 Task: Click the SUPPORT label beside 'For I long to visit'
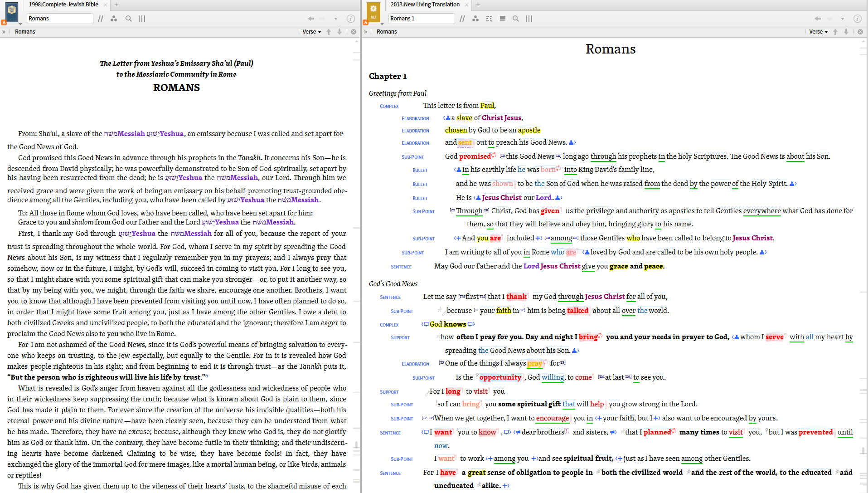pyautogui.click(x=389, y=392)
